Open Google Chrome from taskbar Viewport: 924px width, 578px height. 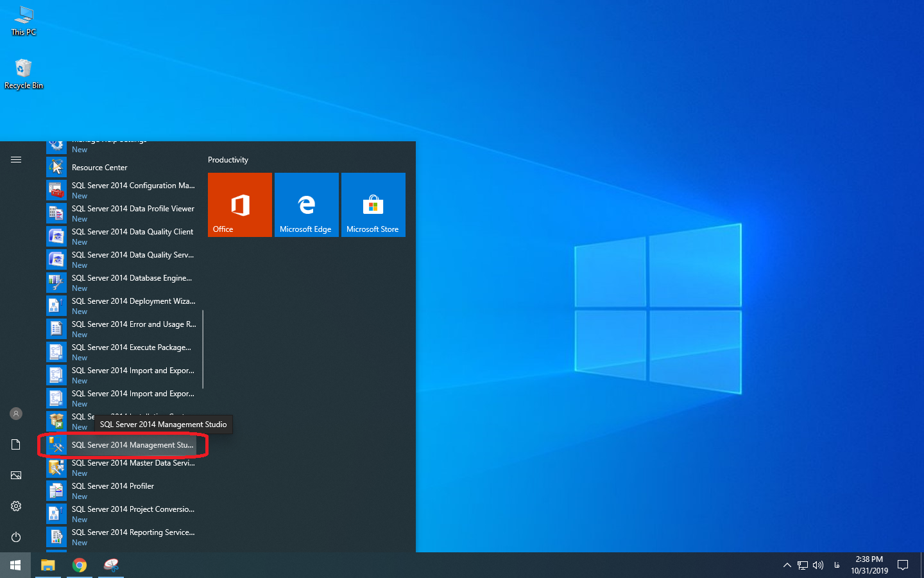(x=80, y=565)
